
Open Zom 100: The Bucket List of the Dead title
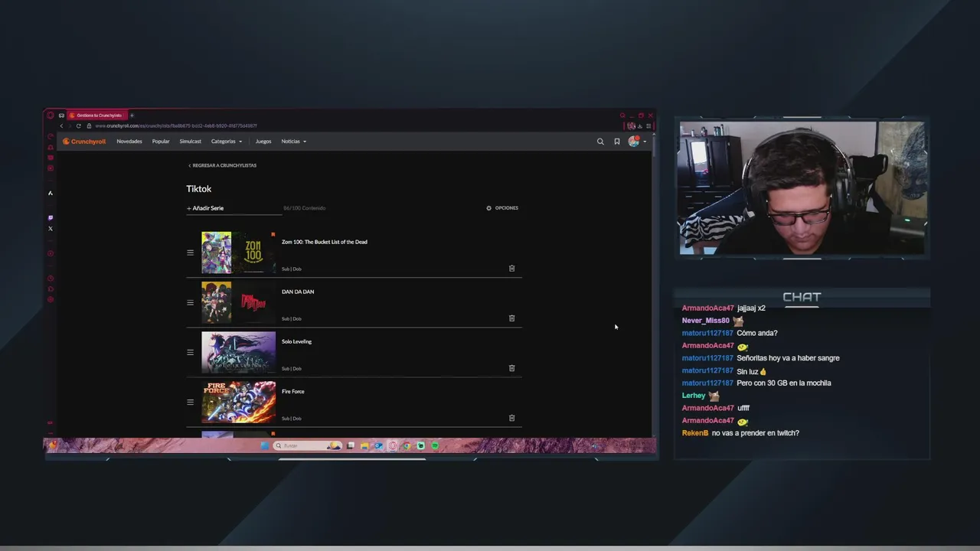pos(325,242)
